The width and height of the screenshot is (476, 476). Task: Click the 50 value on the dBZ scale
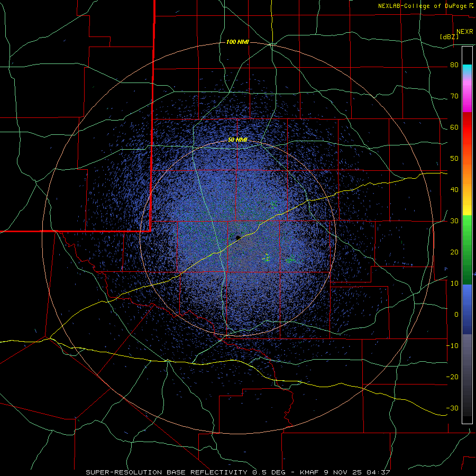pyautogui.click(x=454, y=159)
